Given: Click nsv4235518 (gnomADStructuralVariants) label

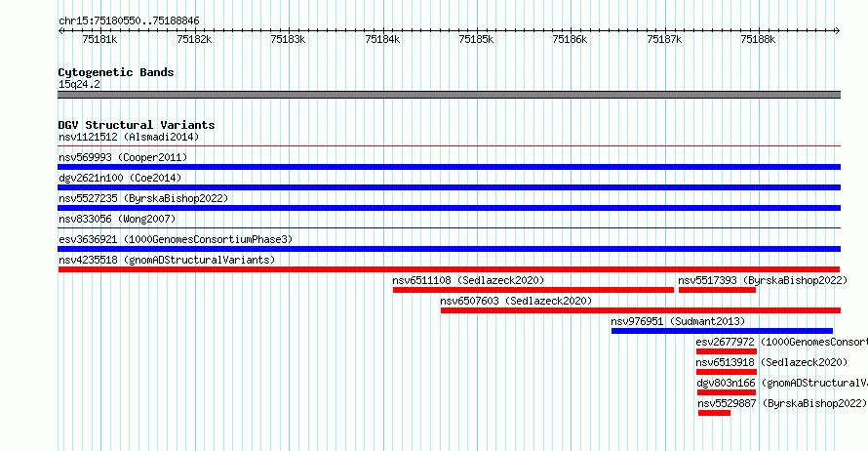Looking at the screenshot, I should point(167,260).
